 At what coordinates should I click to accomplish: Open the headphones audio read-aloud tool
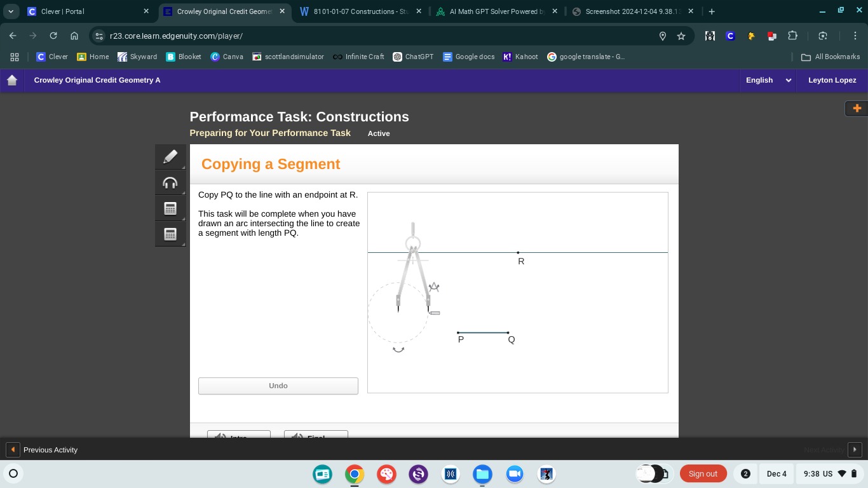(170, 183)
